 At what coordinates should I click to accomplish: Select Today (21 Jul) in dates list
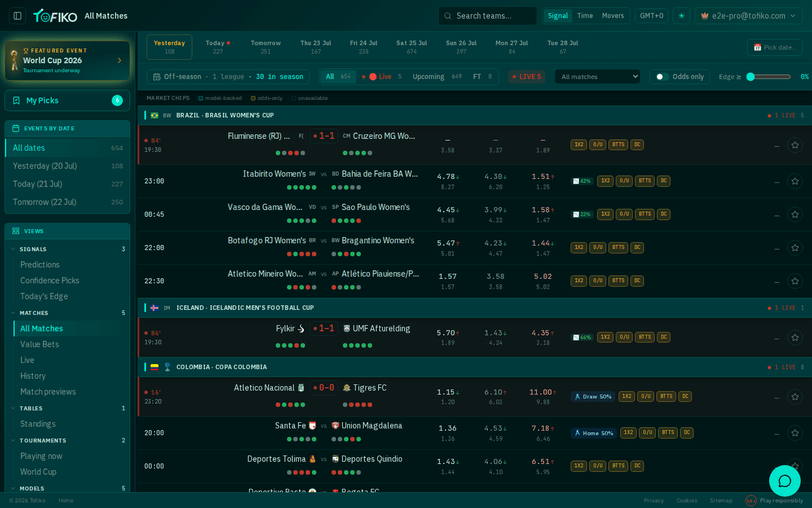pos(67,184)
